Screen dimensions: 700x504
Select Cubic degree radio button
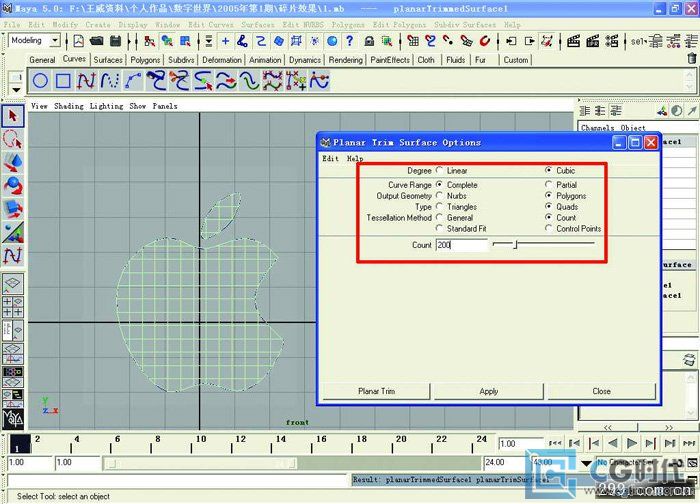pyautogui.click(x=549, y=170)
